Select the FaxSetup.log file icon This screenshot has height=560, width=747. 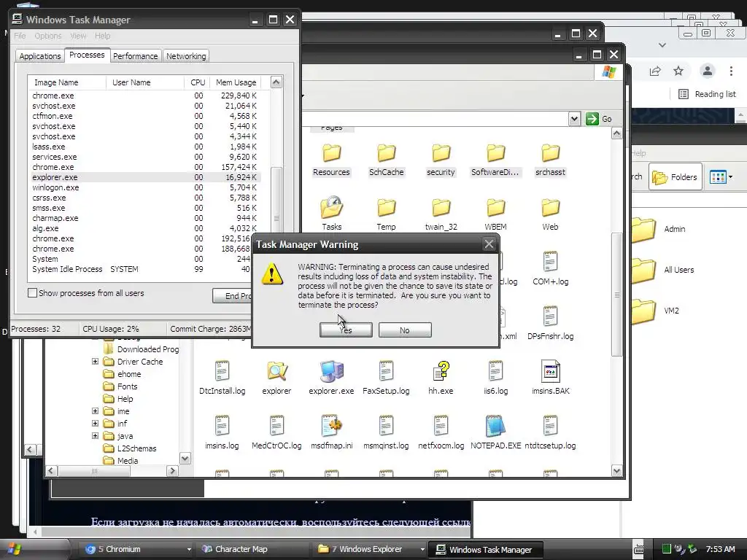pyautogui.click(x=387, y=371)
